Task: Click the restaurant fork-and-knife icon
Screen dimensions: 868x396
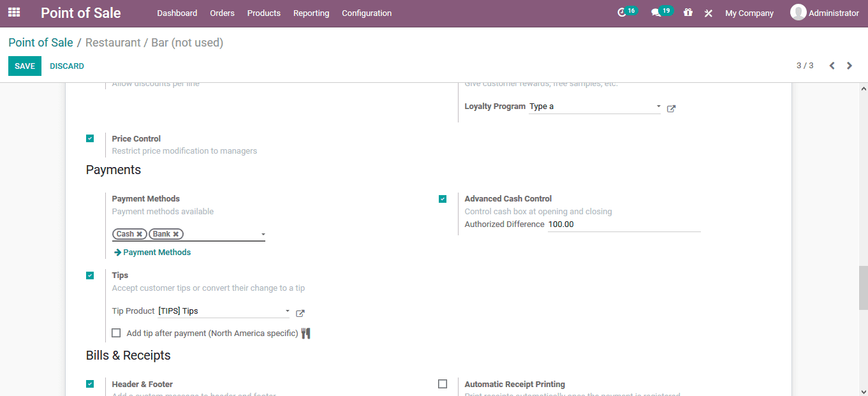Action: [x=305, y=332]
